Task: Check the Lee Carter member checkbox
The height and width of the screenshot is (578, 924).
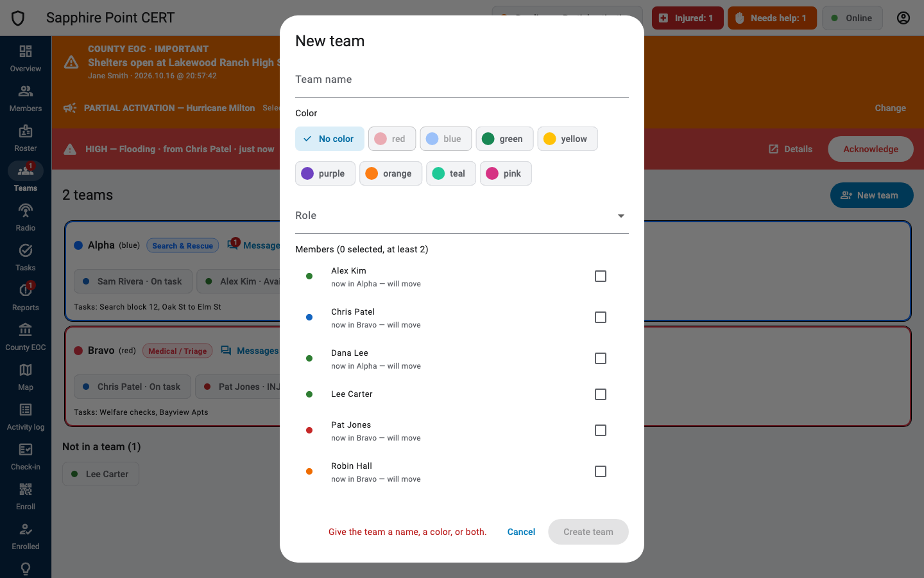Action: 601,394
